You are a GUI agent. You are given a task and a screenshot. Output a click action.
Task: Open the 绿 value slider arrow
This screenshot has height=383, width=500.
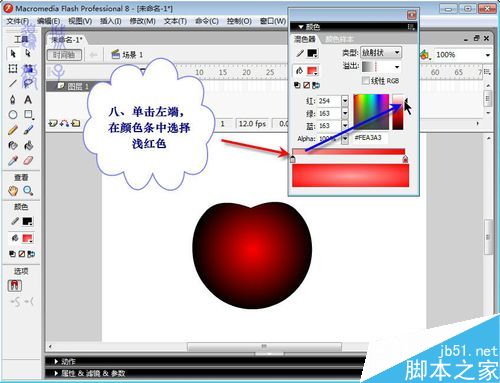click(345, 113)
